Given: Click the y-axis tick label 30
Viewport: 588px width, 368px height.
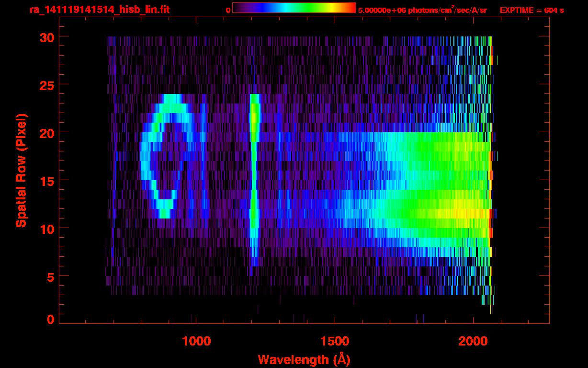Looking at the screenshot, I should [x=46, y=37].
